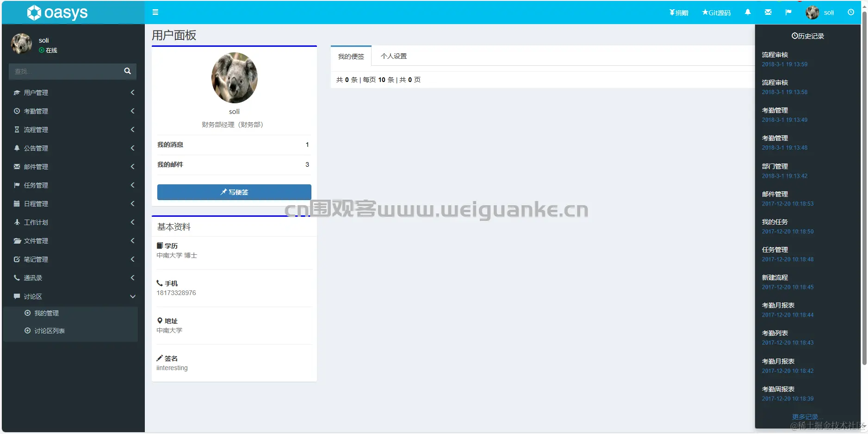The width and height of the screenshot is (868, 434).
Task: Click the 讨论区 chat bubble icon
Action: tap(17, 296)
